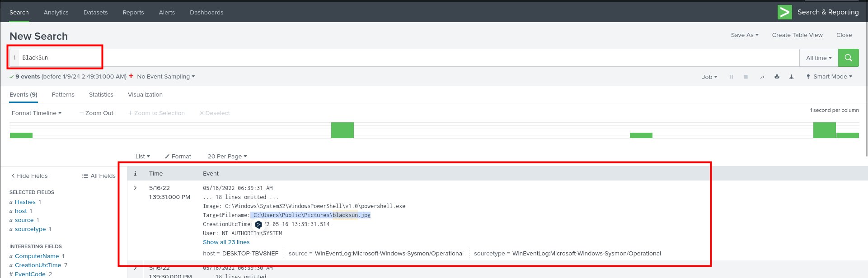Click the Export download icon
This screenshot has height=278, width=868.
pyautogui.click(x=791, y=77)
